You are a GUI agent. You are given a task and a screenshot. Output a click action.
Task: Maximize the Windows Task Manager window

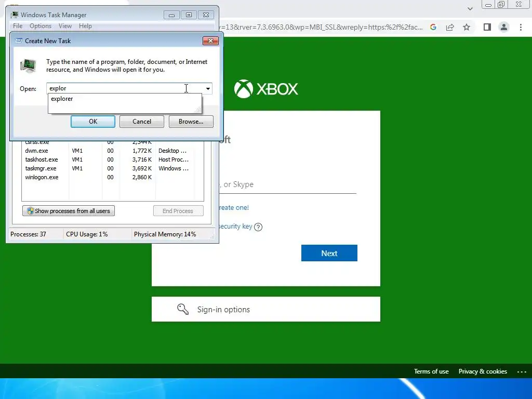point(189,15)
